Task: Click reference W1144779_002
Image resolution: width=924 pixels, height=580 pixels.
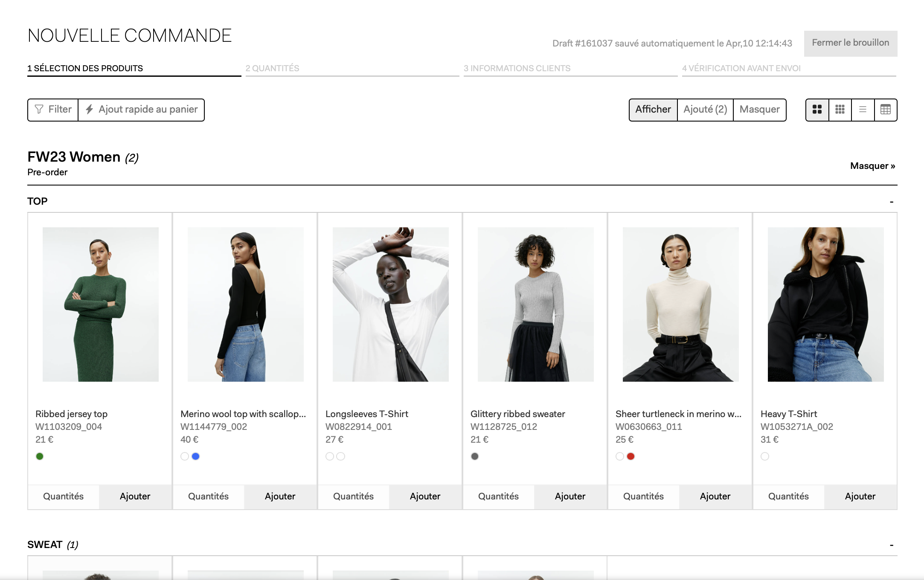Action: pyautogui.click(x=214, y=427)
